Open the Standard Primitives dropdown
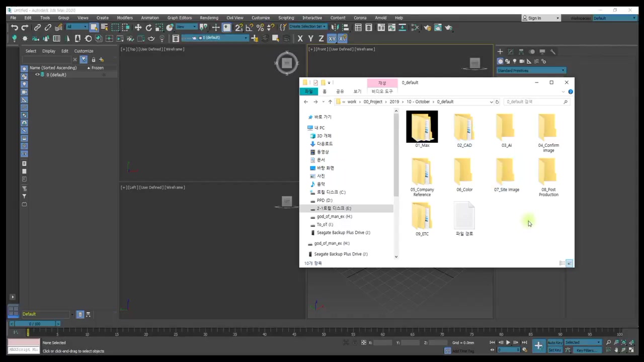The width and height of the screenshot is (644, 362). pos(531,70)
